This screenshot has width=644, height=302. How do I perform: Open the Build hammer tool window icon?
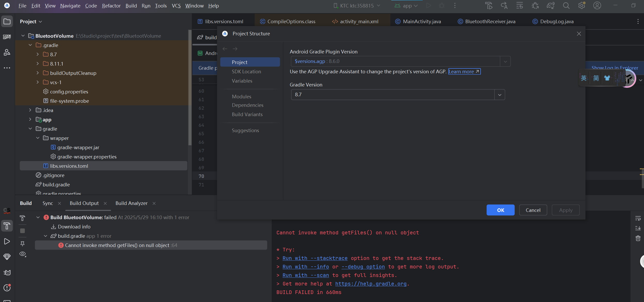[x=7, y=226]
